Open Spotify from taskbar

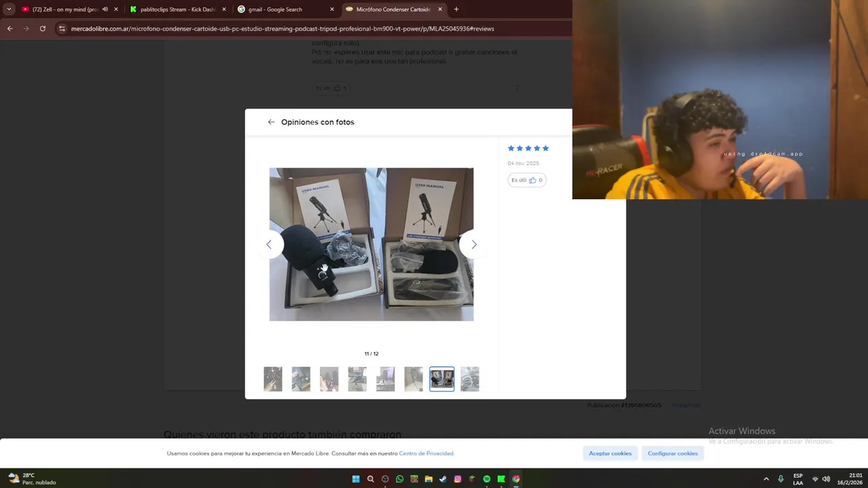487,479
